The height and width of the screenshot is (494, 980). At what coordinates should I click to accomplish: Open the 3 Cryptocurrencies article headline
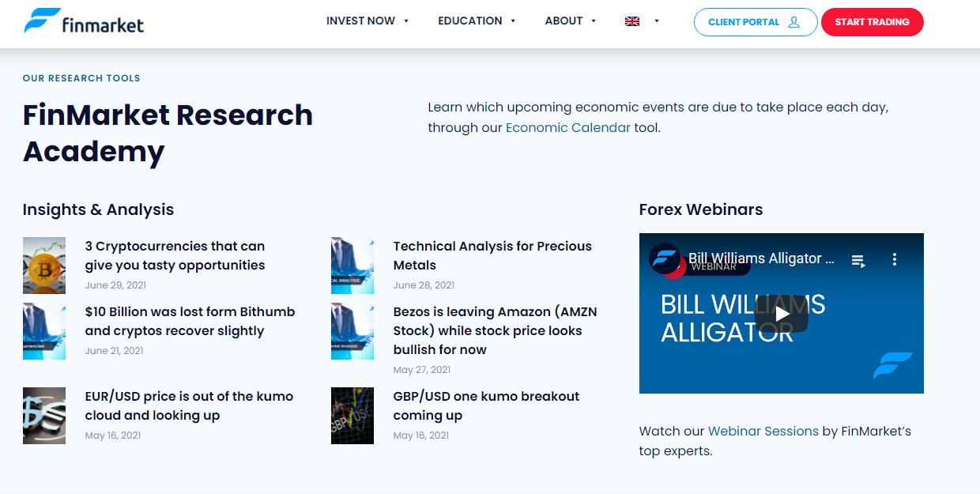[175, 256]
